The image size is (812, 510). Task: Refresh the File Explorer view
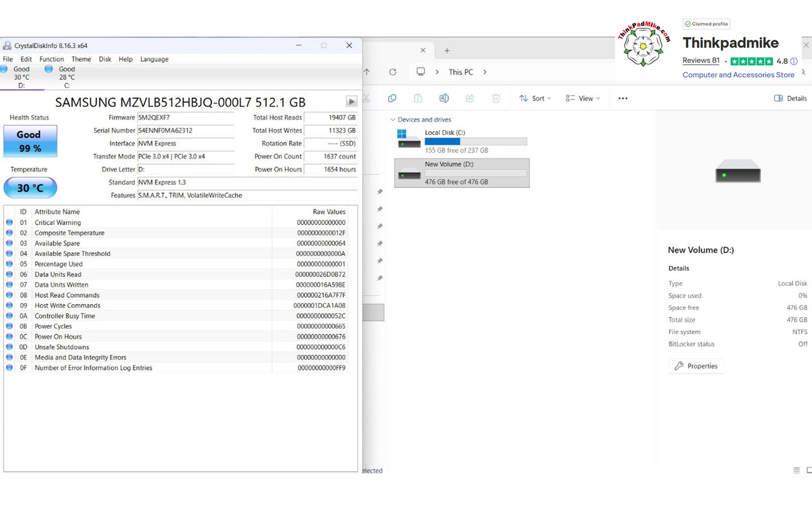click(393, 72)
